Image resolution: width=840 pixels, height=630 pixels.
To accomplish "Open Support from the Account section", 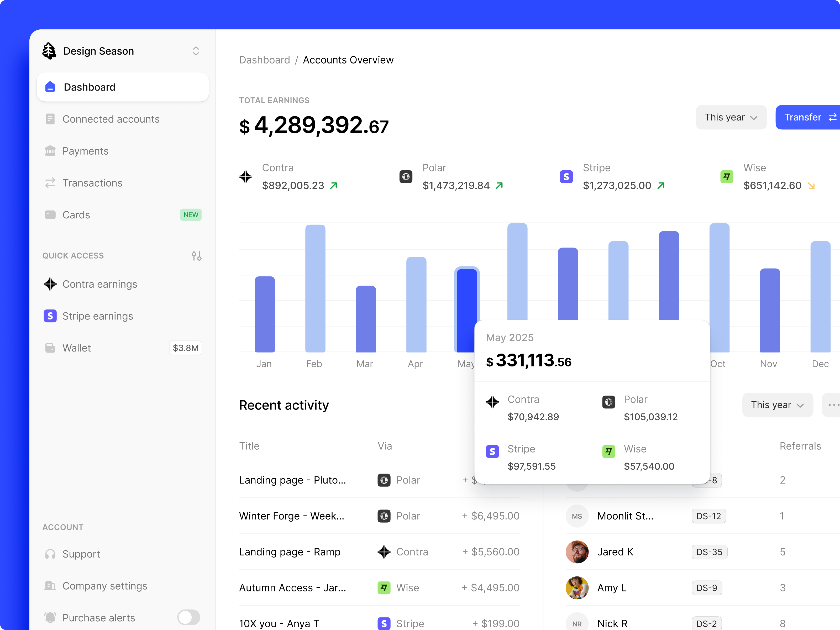I will pos(123,554).
